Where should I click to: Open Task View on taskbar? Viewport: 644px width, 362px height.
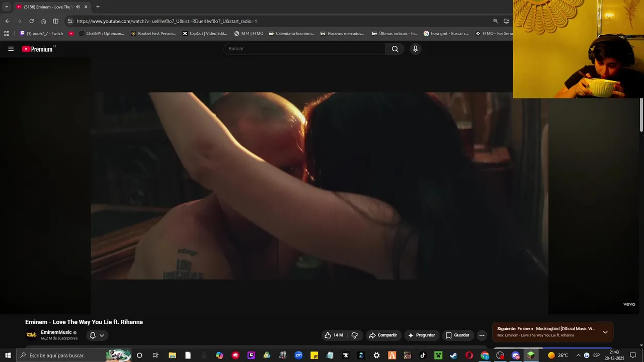(155, 355)
